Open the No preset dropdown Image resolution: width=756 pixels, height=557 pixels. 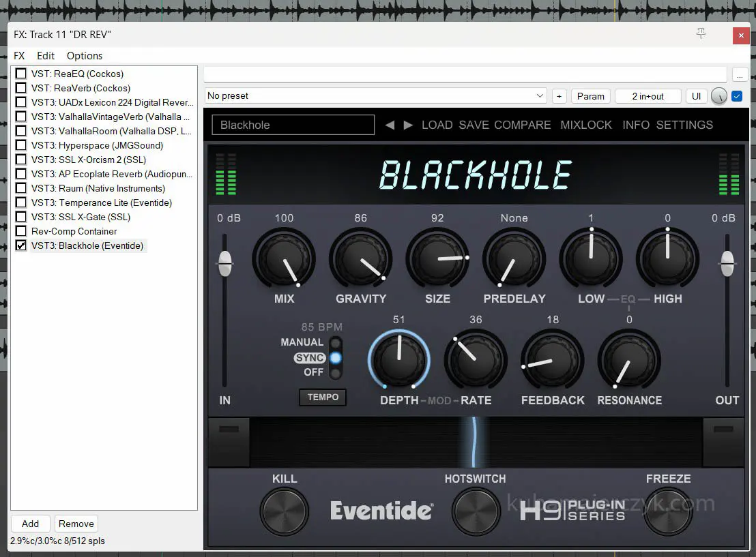point(376,96)
